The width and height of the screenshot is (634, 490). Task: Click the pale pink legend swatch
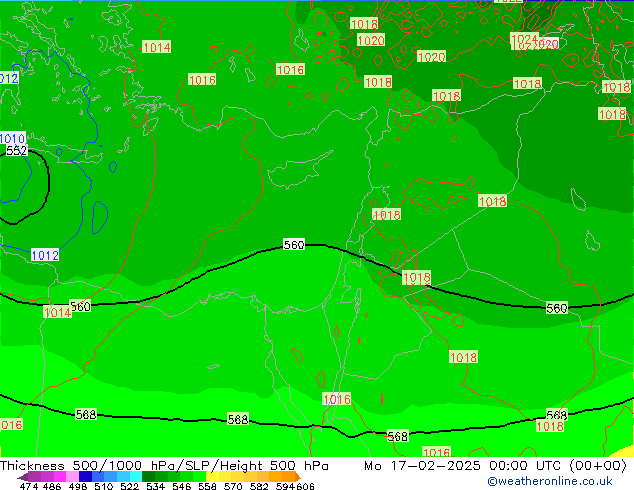click(x=72, y=476)
